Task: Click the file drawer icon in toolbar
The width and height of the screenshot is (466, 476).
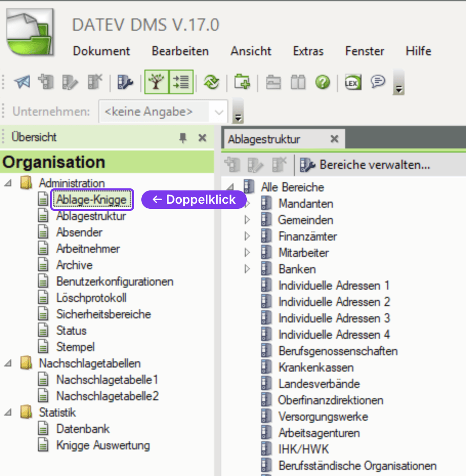Action: (x=273, y=82)
